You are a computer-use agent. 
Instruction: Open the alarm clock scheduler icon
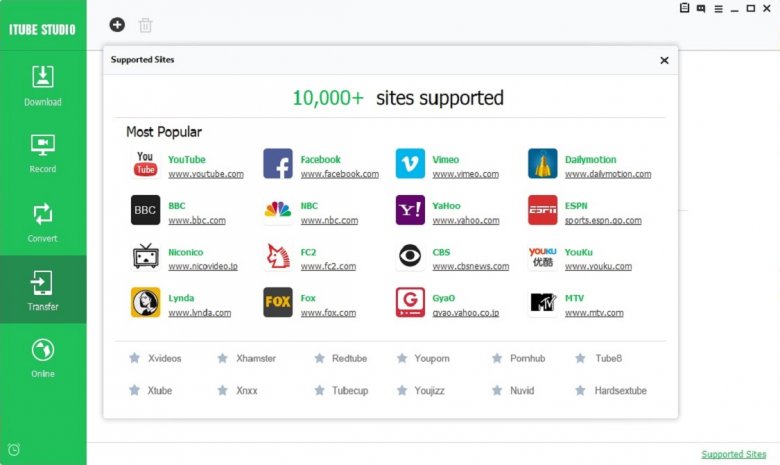pos(13,449)
